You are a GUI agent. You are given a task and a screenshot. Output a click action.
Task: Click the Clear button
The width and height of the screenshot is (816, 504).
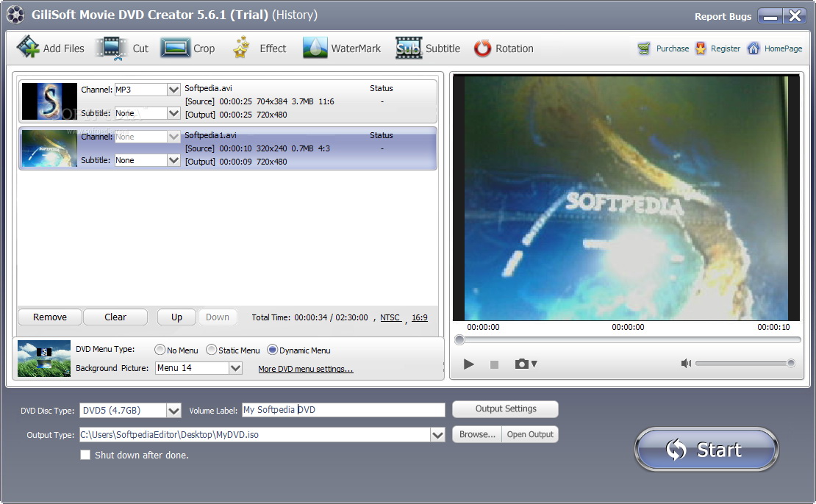coord(115,317)
